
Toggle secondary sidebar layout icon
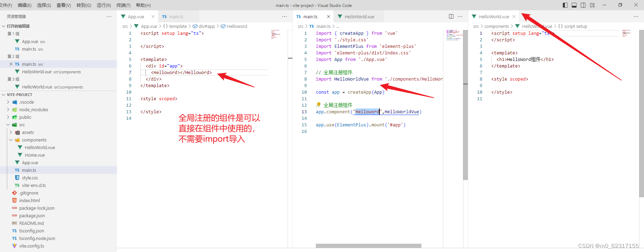[x=583, y=5]
